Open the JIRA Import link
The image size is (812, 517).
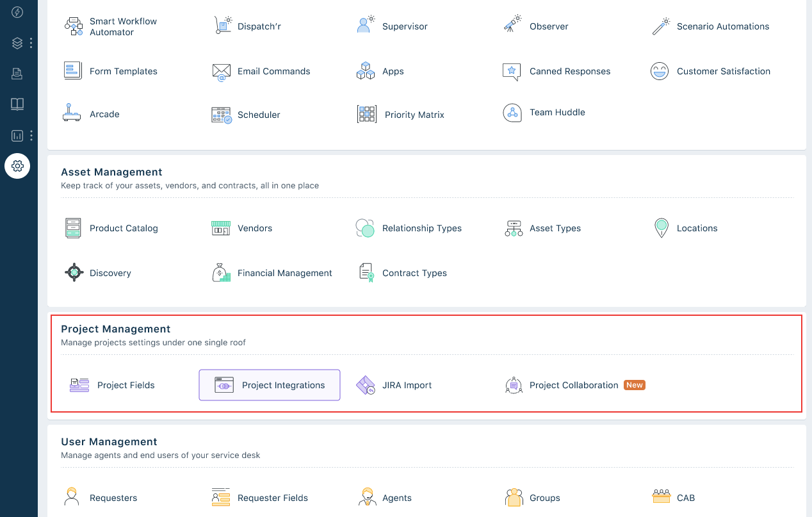pos(407,385)
